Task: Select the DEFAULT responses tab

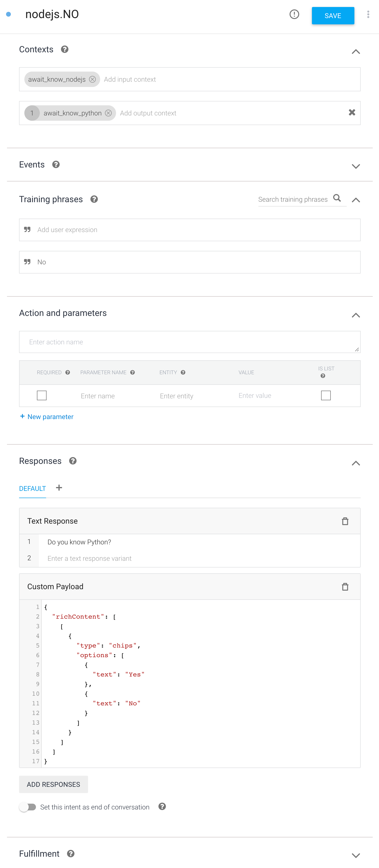Action: click(32, 488)
